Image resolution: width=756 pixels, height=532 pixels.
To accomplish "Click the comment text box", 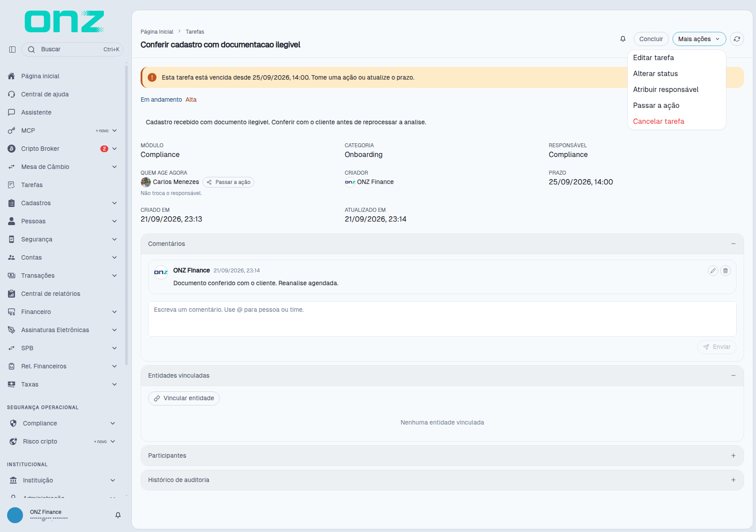I will pyautogui.click(x=442, y=319).
